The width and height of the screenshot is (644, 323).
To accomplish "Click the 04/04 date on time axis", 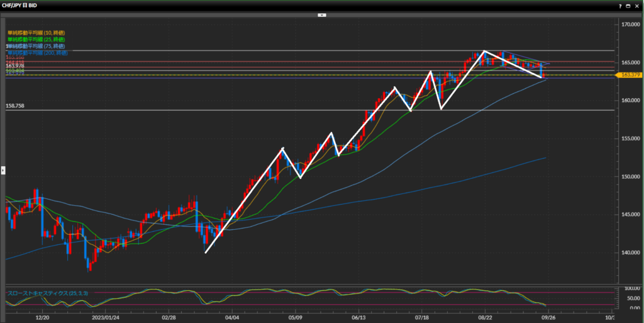I will tap(232, 318).
